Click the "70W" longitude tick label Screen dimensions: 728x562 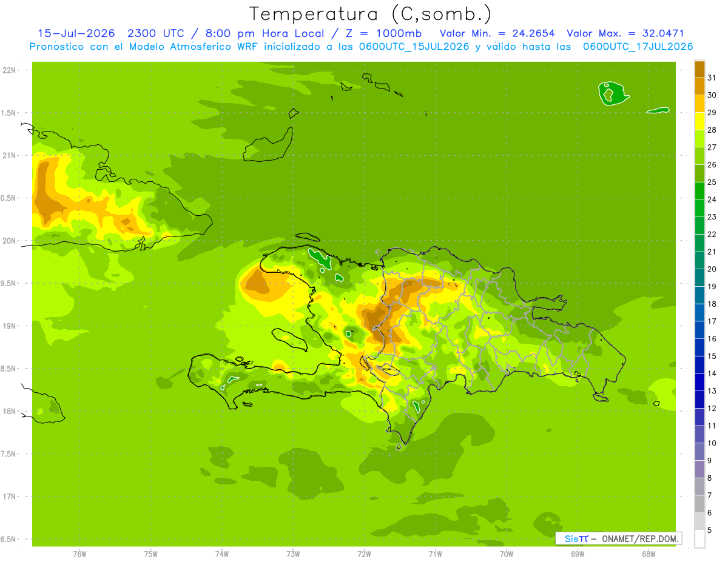[x=507, y=554]
